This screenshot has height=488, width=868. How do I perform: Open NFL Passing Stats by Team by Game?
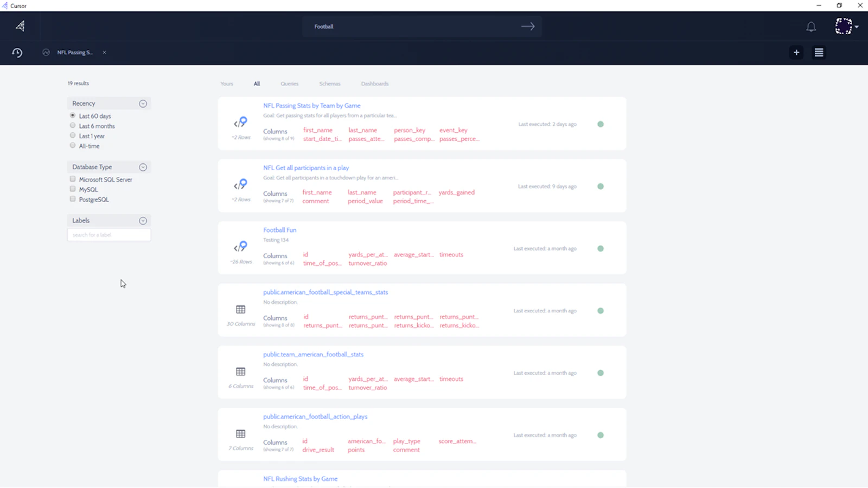pyautogui.click(x=312, y=106)
